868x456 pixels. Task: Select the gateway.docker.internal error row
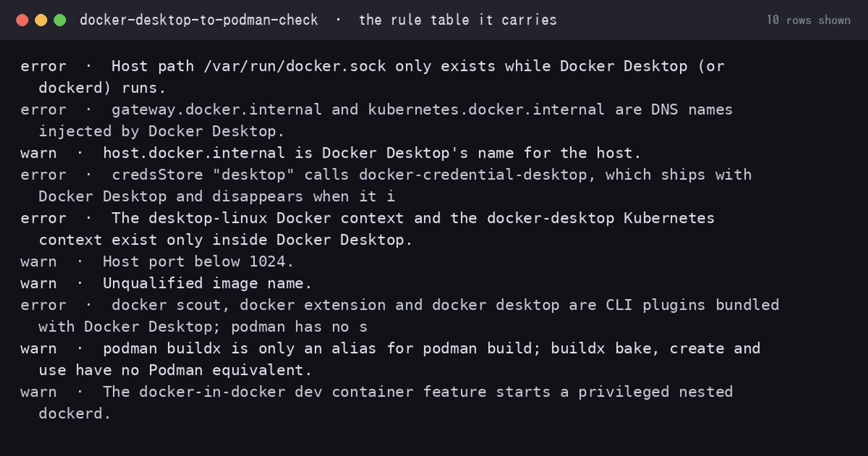(434, 120)
